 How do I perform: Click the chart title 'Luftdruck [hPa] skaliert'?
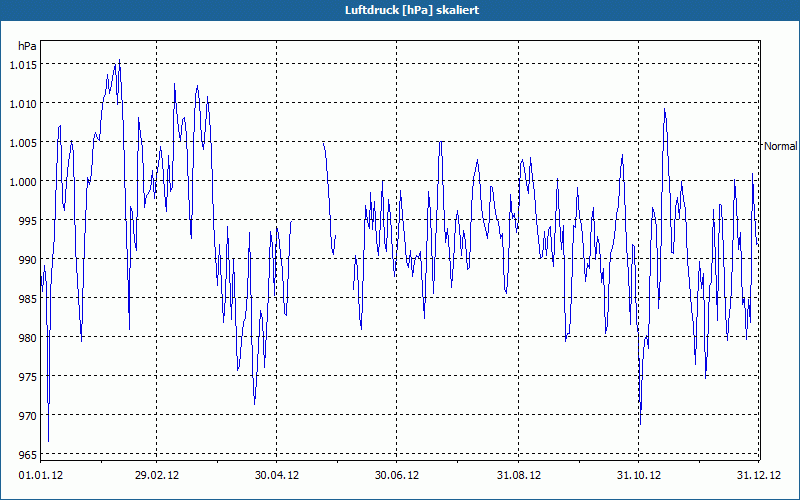click(x=412, y=10)
